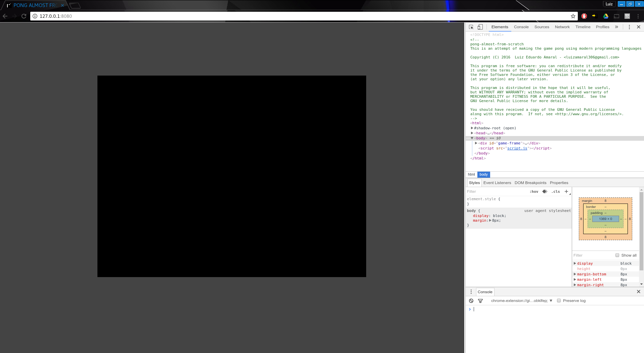Toggle the .cls classes panel
The height and width of the screenshot is (353, 644).
point(556,191)
